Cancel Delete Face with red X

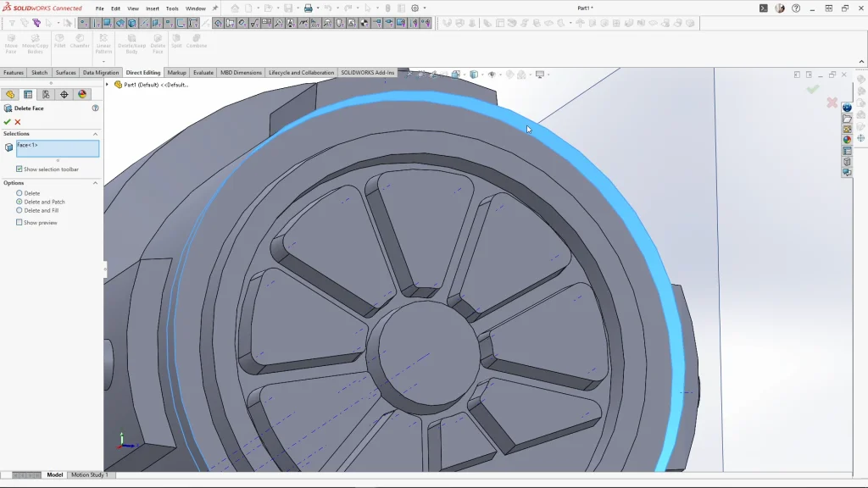pos(18,122)
